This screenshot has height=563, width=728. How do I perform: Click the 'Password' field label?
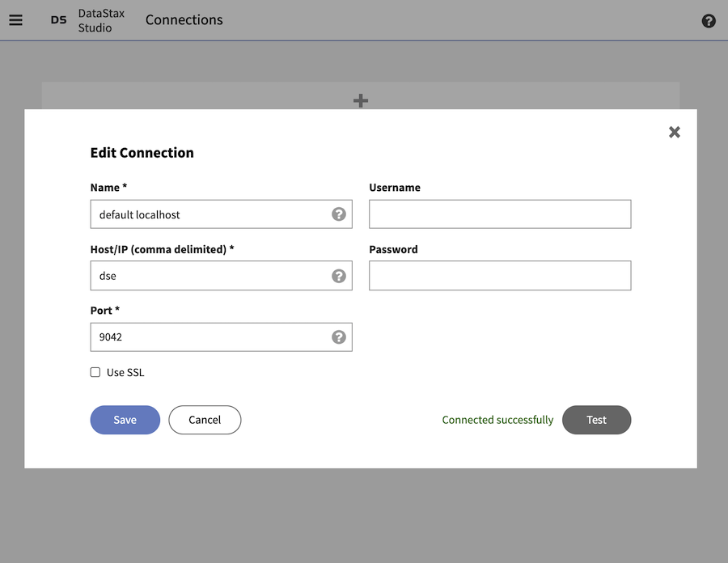(393, 250)
